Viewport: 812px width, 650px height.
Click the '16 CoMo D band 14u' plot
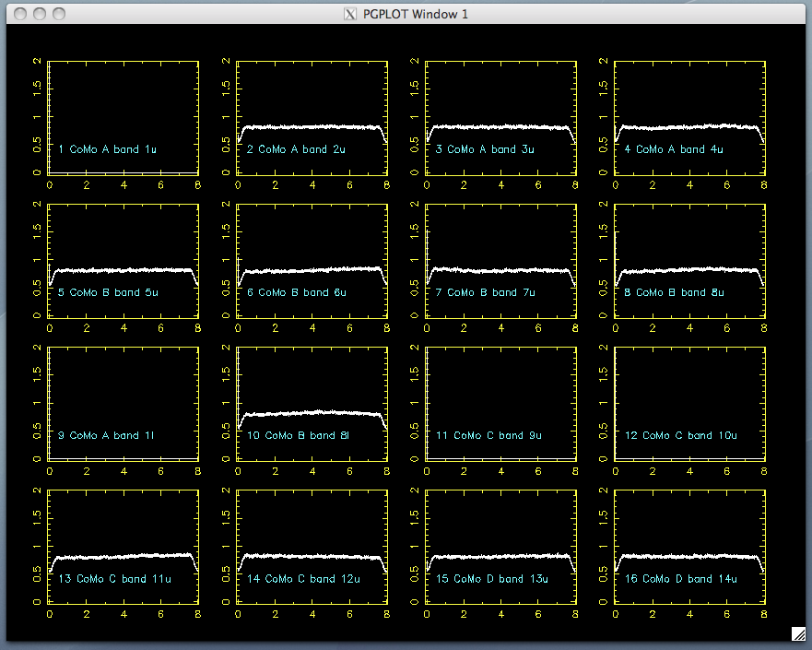click(x=690, y=547)
